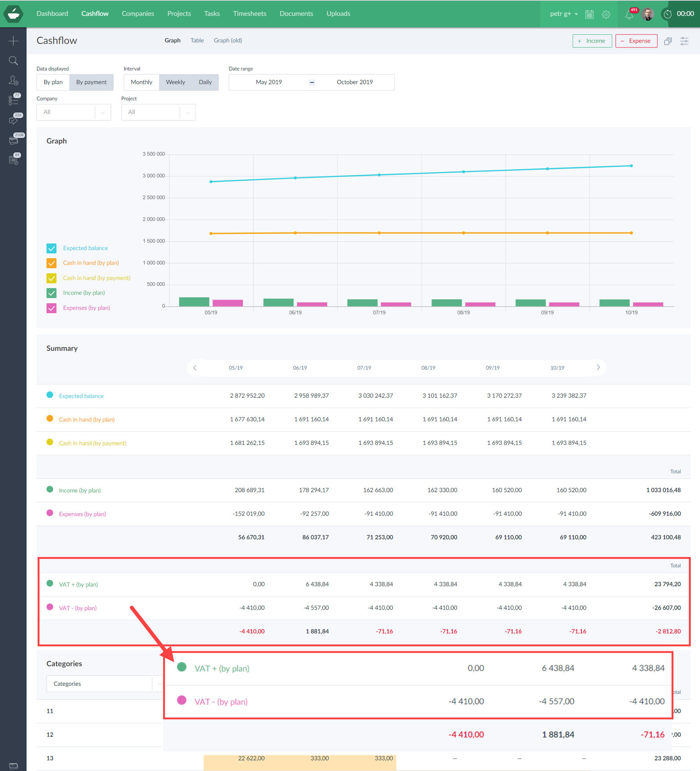Uncheck the Expected balance checkbox
Screen dimensions: 700x771
51,248
